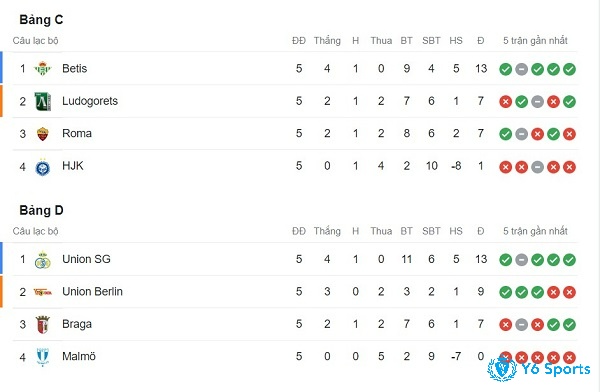Click the '5 trận gần nhất' header in Bảng D
The height and width of the screenshot is (392, 600).
coord(535,231)
